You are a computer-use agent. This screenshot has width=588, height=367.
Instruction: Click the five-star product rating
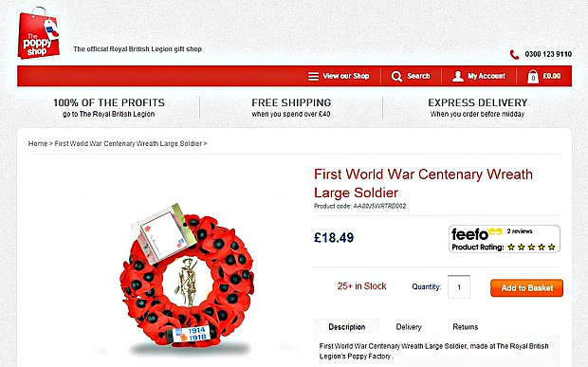point(531,248)
